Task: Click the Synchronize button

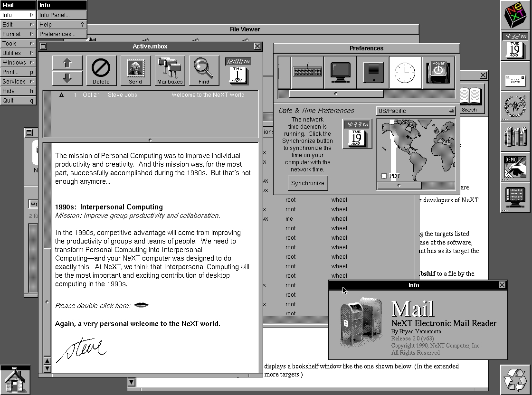Action: (x=308, y=183)
